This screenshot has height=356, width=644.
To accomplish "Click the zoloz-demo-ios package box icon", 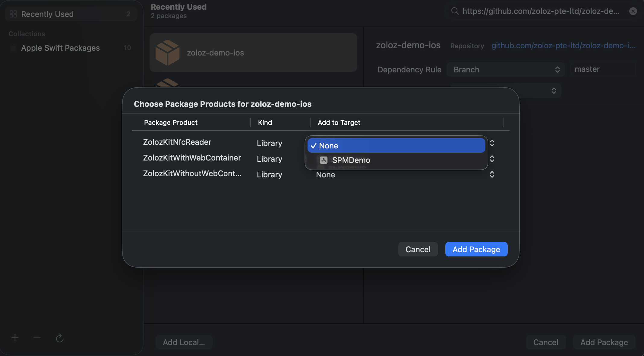I will (167, 53).
